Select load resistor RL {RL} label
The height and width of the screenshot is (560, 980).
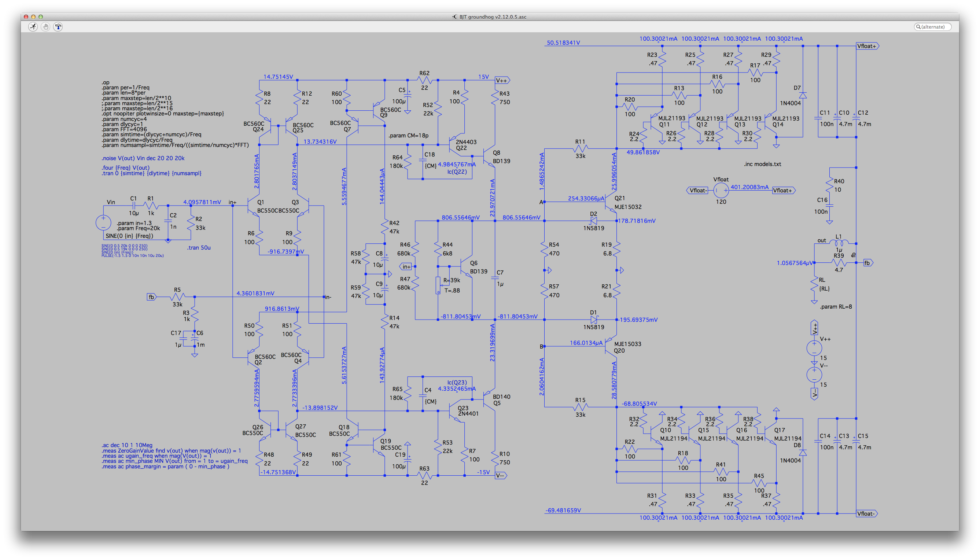coord(824,284)
